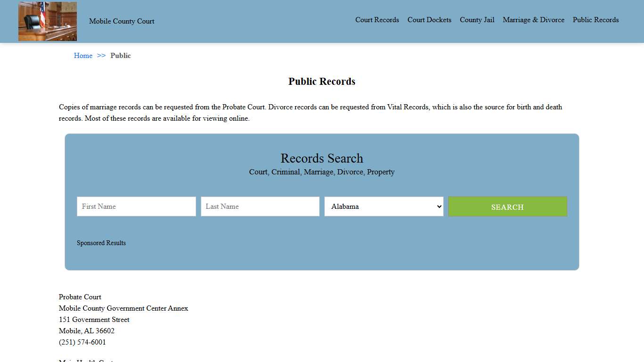This screenshot has height=362, width=644.
Task: Click the Mobile County Court courtroom logo
Action: [x=47, y=21]
